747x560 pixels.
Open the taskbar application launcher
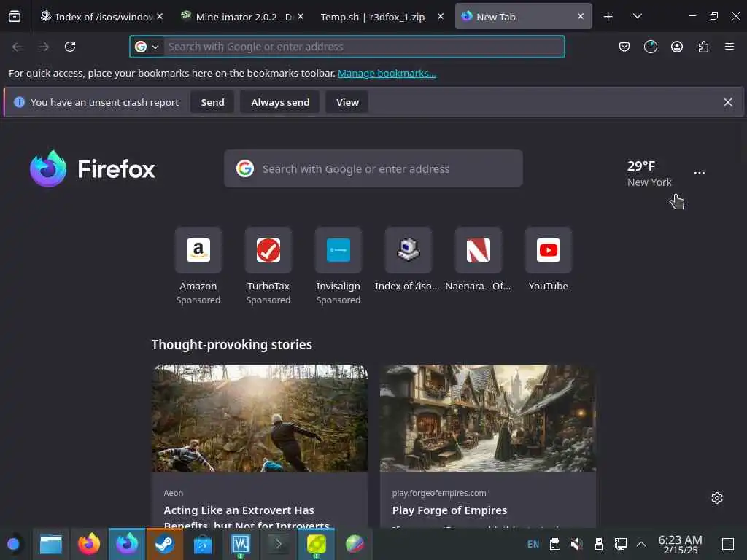(x=13, y=544)
